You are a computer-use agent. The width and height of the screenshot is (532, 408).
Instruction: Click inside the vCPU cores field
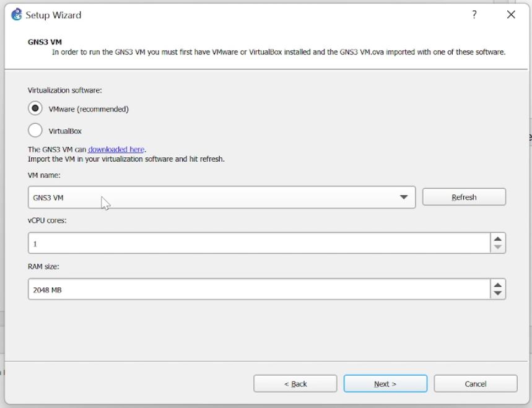(259, 243)
